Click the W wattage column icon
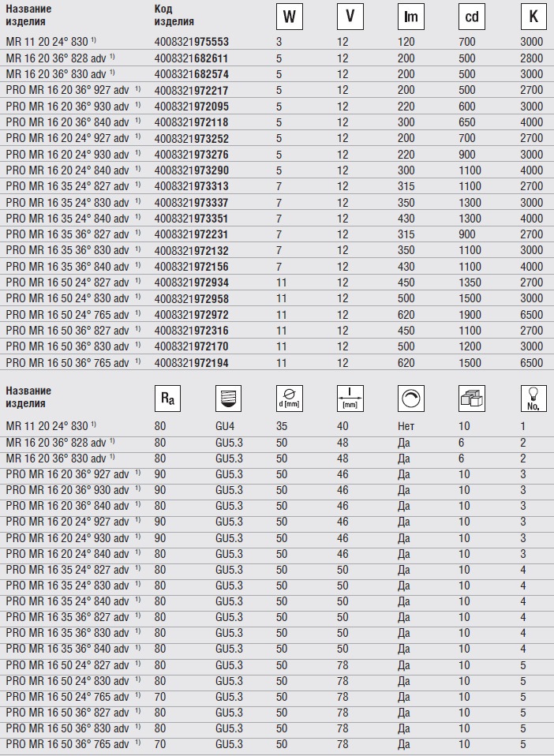This screenshot has height=756, width=554. 290,17
